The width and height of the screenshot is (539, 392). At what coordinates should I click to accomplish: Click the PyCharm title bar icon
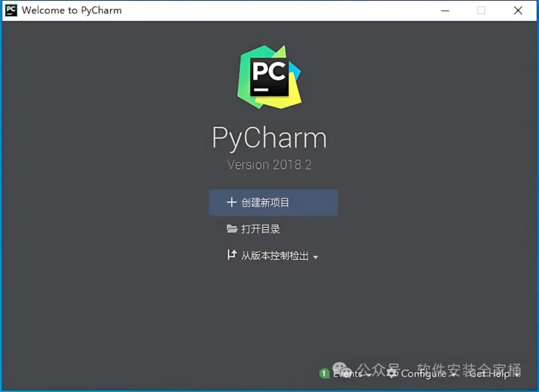(x=11, y=10)
